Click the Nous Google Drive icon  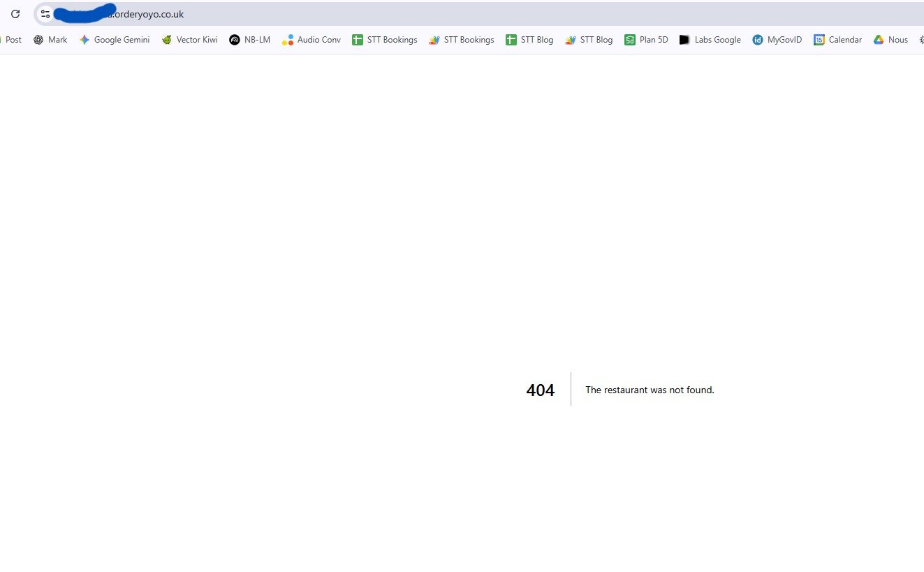(x=878, y=40)
